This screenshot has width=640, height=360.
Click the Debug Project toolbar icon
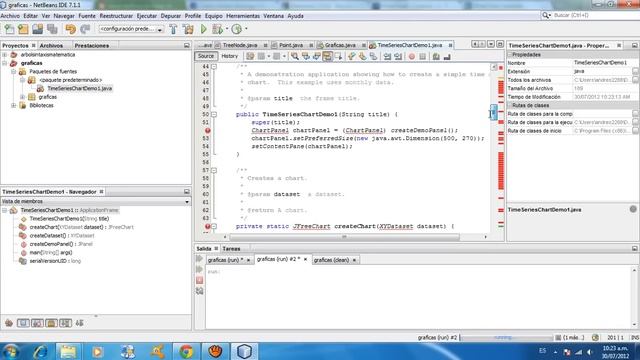click(x=218, y=29)
